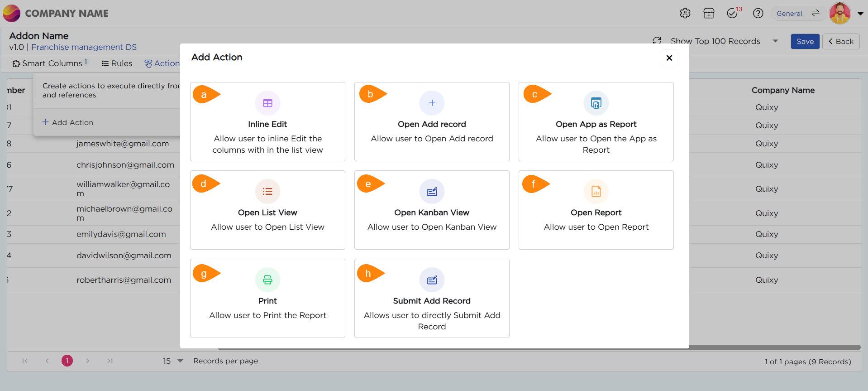Choose the Open Add record plus icon
The width and height of the screenshot is (868, 391).
pyautogui.click(x=432, y=103)
